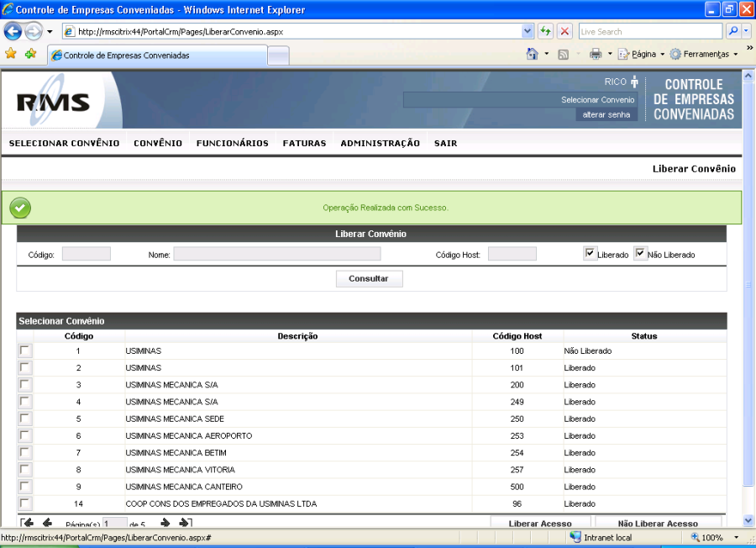
Task: Open the FATURAS menu
Action: tap(304, 143)
